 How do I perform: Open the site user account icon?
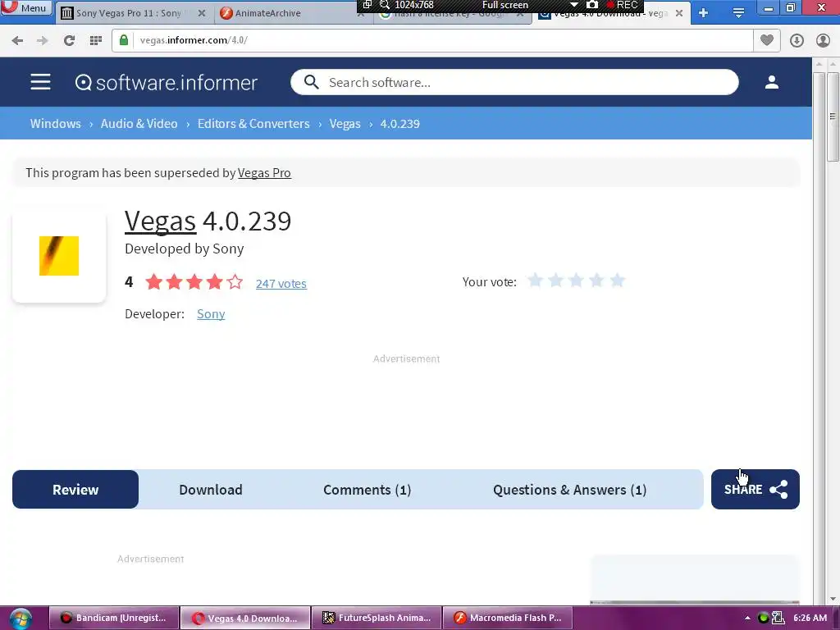point(771,82)
